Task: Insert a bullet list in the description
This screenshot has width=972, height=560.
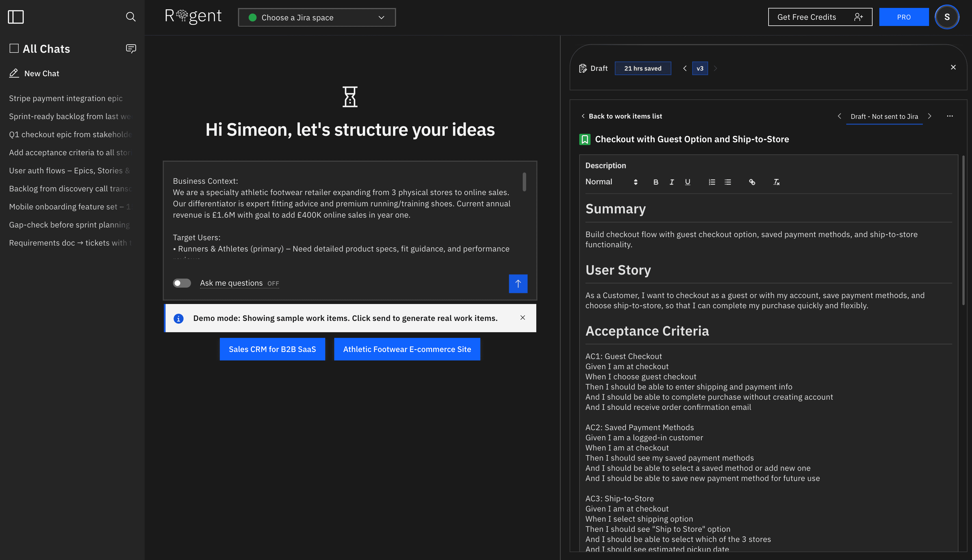Action: [728, 182]
